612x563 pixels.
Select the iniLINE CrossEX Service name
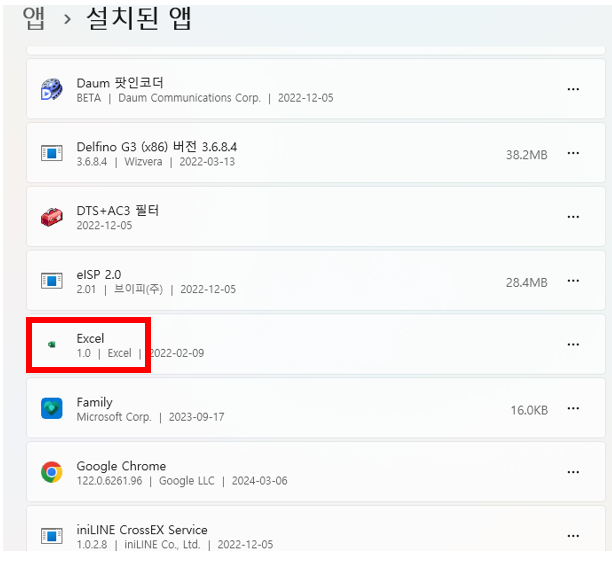point(142,530)
